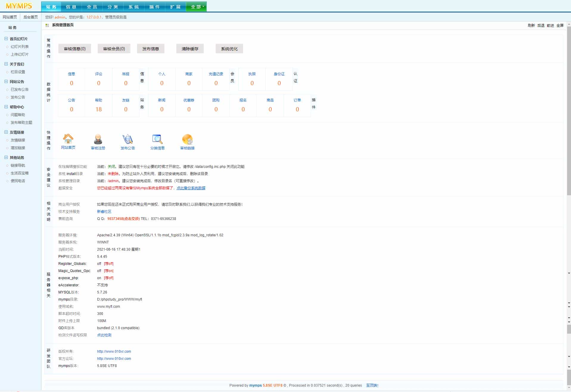Click the 审核会员(0) button
The image size is (571, 392).
click(114, 49)
